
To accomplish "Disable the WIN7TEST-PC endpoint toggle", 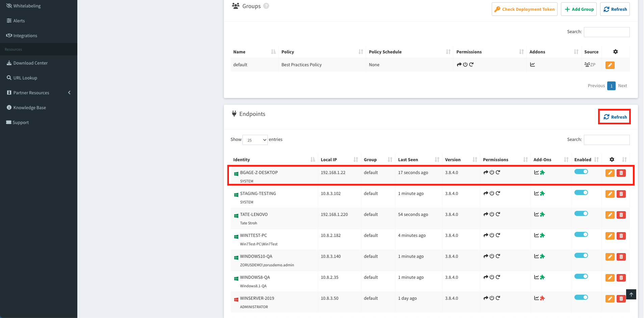I will (581, 235).
